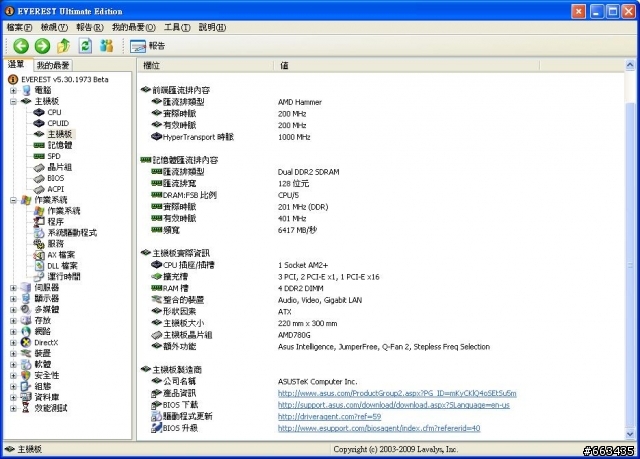Select the 軟體 software icon

[26, 364]
